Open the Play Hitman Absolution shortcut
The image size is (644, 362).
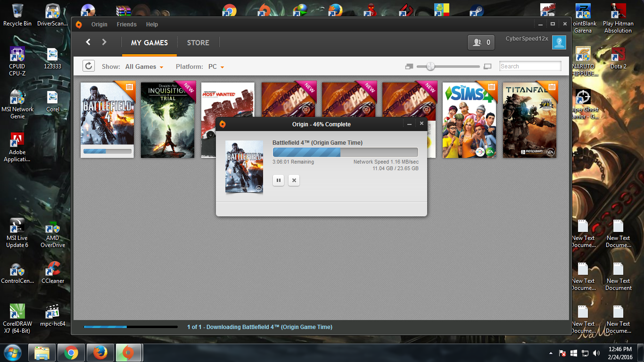click(x=618, y=18)
